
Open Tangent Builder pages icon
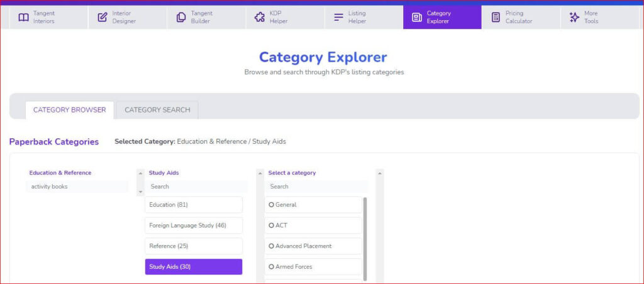pyautogui.click(x=180, y=17)
